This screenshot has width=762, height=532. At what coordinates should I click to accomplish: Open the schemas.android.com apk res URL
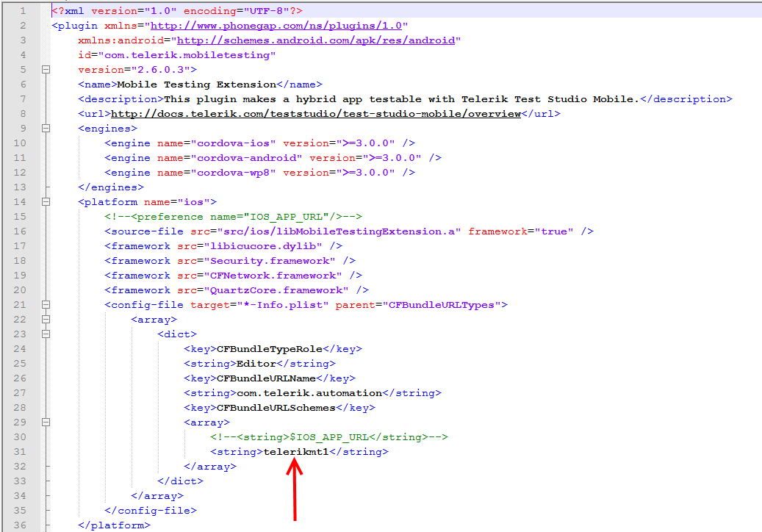coord(316,40)
